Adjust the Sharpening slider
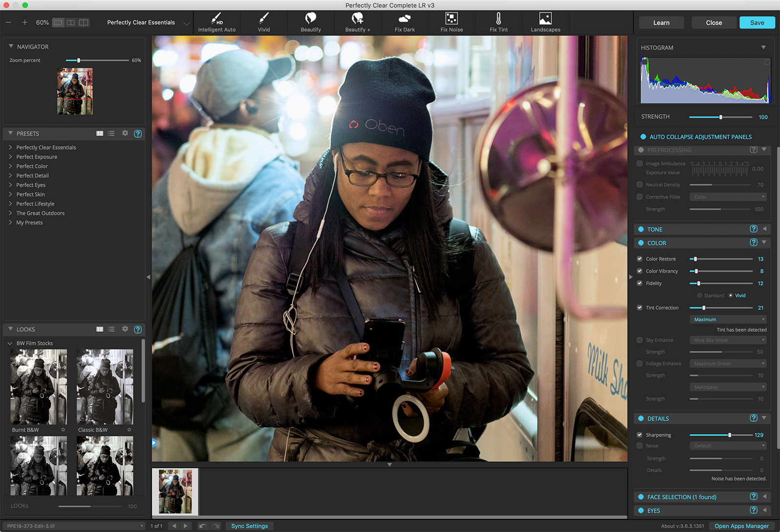Screen dimensions: 780x532 tap(729, 435)
